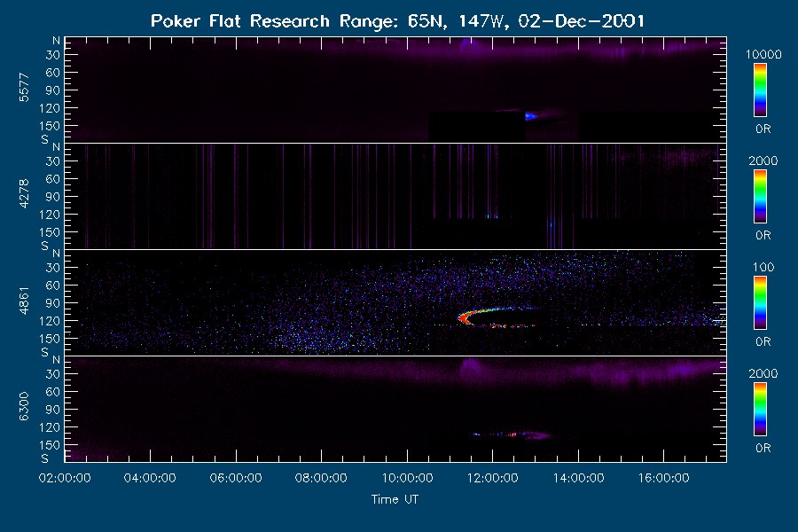
Task: Click the S label of the 4278 panel
Action: click(x=45, y=246)
